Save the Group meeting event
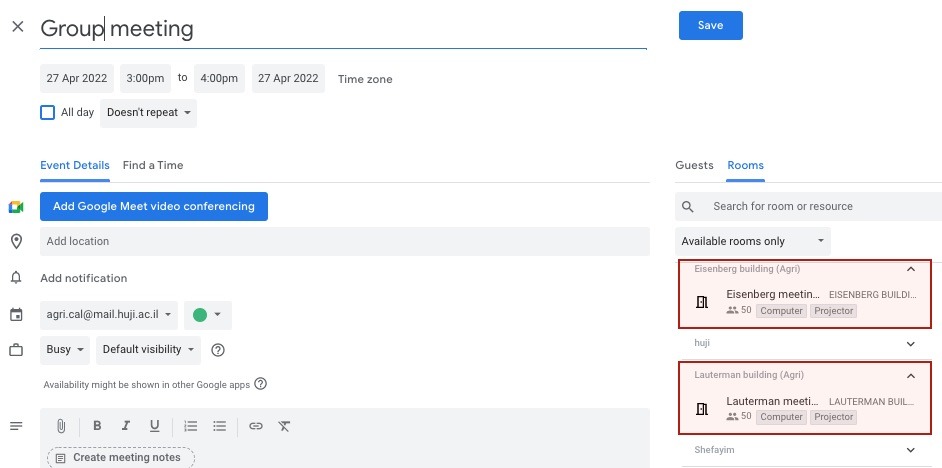The image size is (942, 468). point(710,26)
